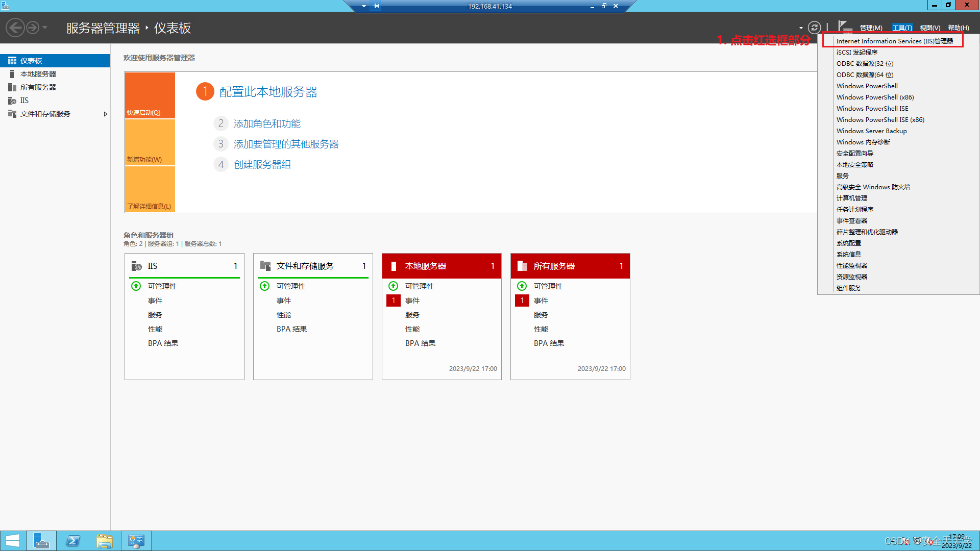The height and width of the screenshot is (551, 980).
Task: Click the Control Panel taskbar icon
Action: click(x=136, y=541)
